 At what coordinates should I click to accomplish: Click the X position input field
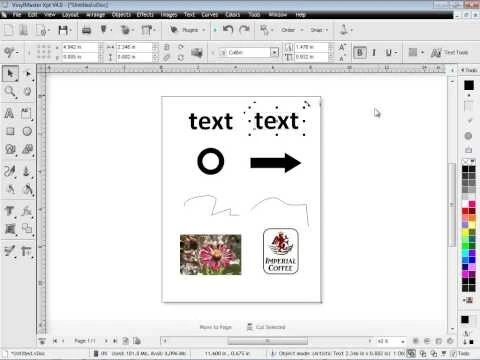click(x=79, y=47)
